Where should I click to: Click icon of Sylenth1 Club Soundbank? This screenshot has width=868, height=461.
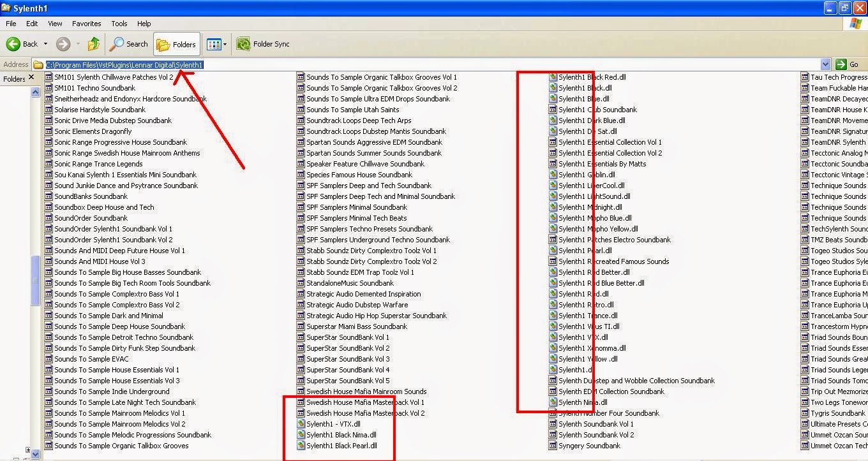click(553, 110)
